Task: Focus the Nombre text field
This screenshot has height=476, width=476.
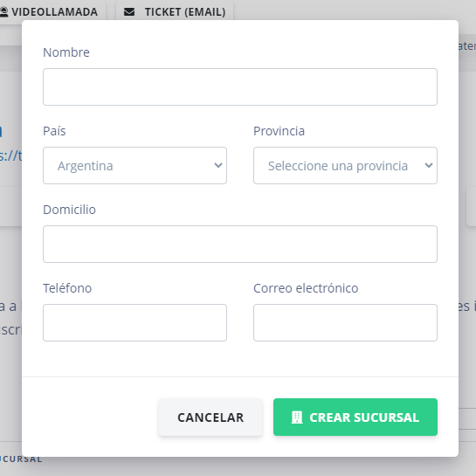Action: click(240, 86)
